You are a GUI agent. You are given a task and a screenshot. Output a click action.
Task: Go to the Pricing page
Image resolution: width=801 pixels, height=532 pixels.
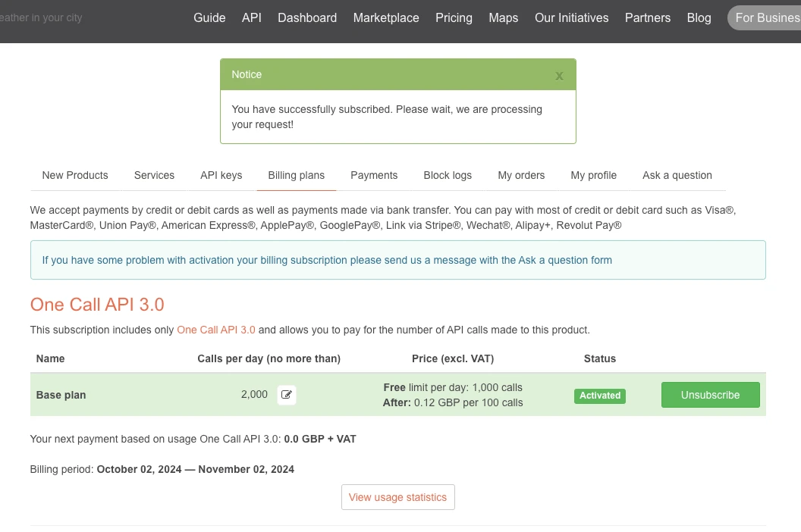click(x=454, y=17)
